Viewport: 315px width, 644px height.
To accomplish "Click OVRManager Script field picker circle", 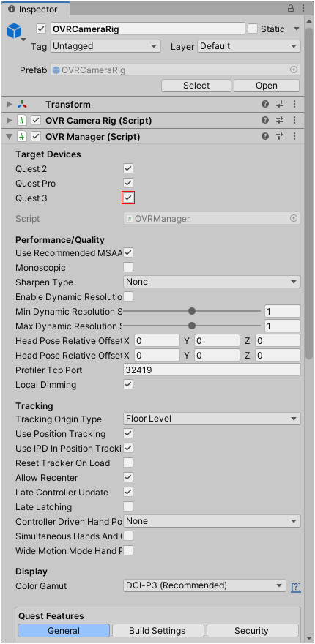I will 294,219.
